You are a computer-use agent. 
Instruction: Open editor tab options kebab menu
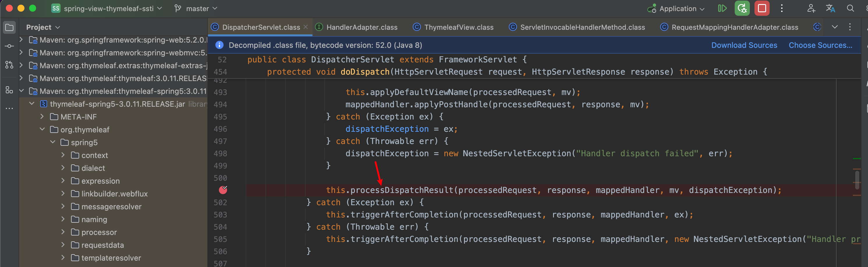pos(850,27)
